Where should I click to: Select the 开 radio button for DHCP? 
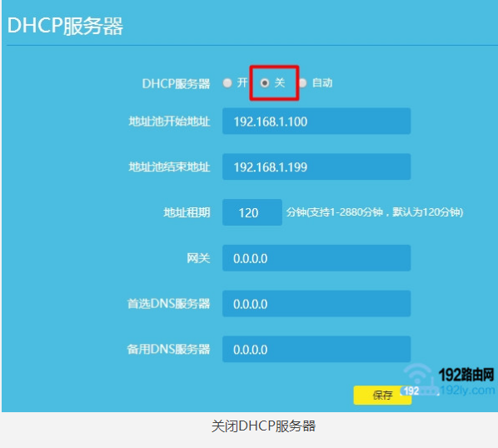227,83
